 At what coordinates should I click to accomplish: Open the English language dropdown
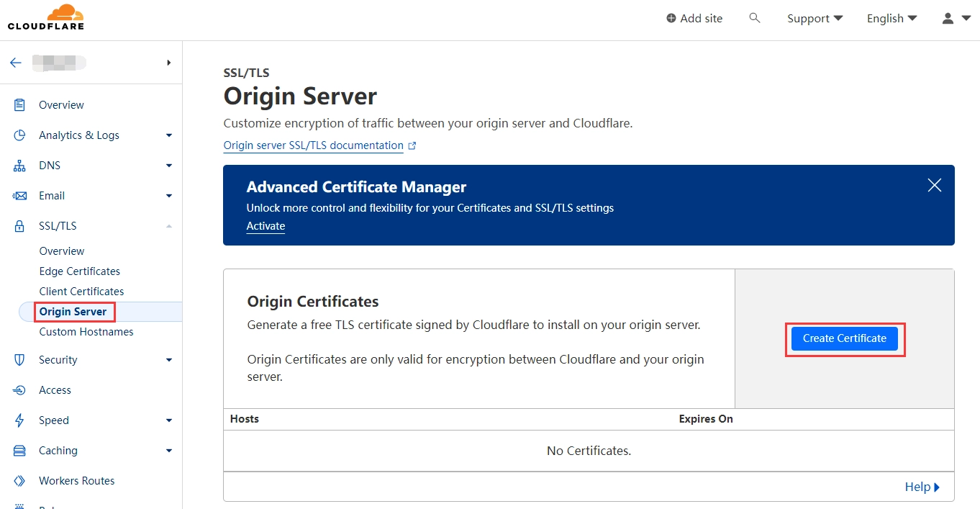coord(891,19)
